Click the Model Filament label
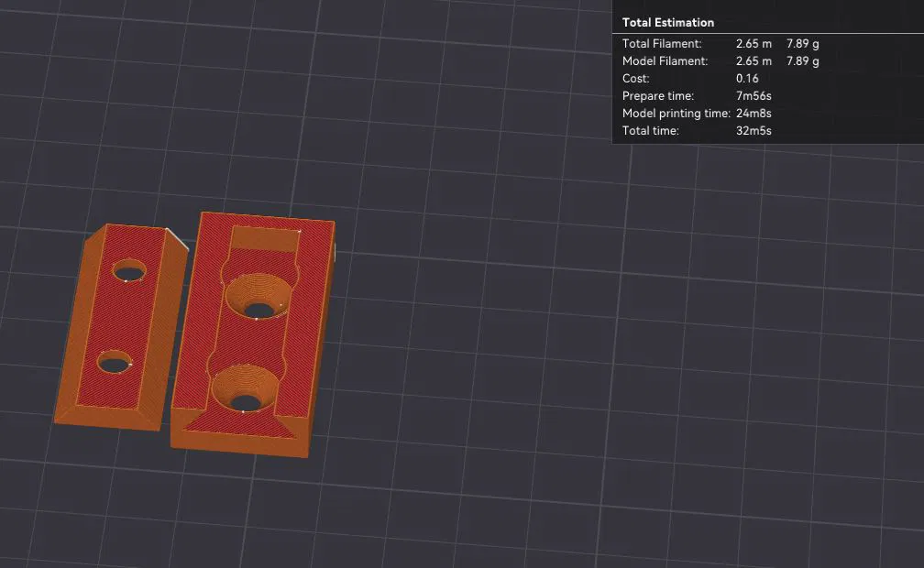 click(x=665, y=61)
